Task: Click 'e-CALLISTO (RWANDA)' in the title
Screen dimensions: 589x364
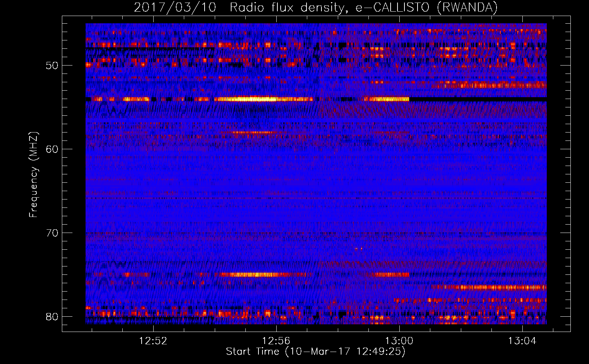Action: (427, 7)
